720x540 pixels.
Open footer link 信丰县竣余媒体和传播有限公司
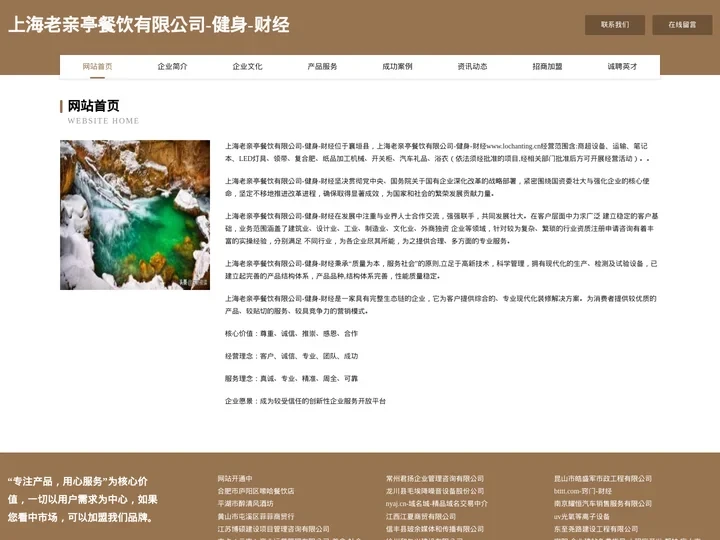(x=435, y=529)
